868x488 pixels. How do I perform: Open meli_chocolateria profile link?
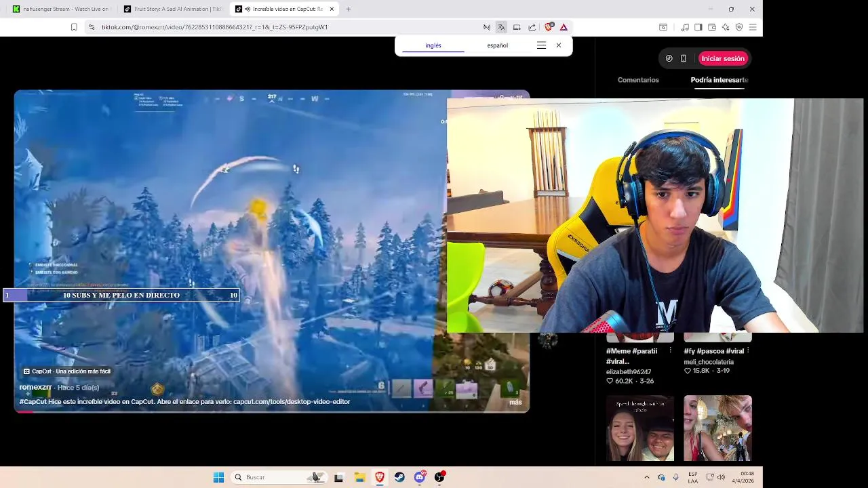click(709, 362)
